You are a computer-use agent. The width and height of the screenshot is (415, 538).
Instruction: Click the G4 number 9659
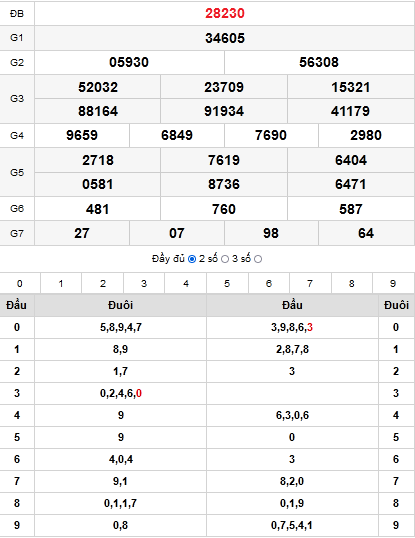(x=82, y=135)
